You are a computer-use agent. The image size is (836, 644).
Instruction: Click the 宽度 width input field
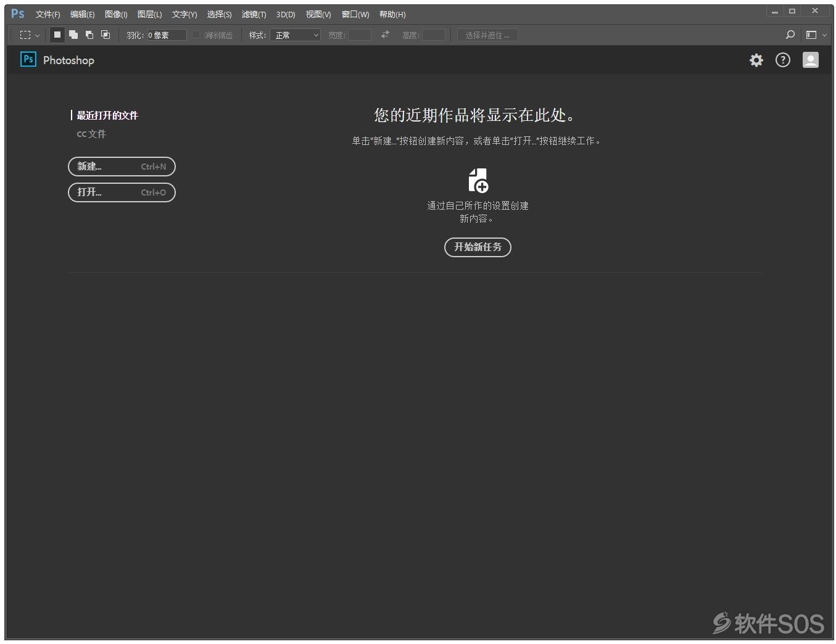click(360, 35)
